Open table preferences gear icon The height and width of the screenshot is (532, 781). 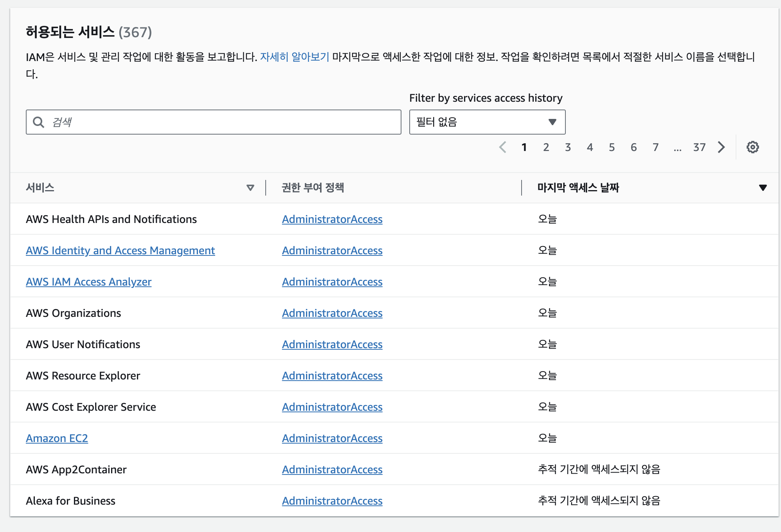coord(752,147)
